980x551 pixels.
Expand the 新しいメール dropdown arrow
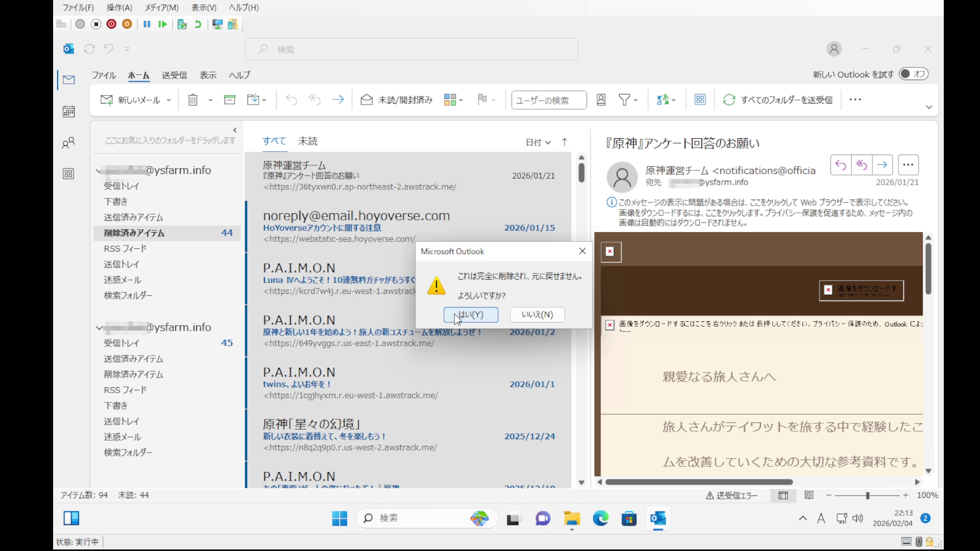[169, 101]
